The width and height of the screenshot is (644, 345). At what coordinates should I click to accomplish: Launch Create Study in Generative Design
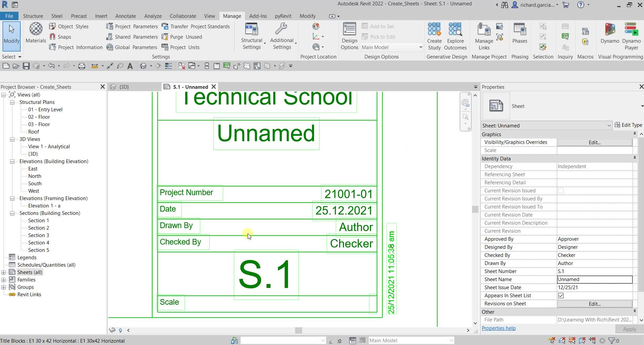(x=434, y=36)
